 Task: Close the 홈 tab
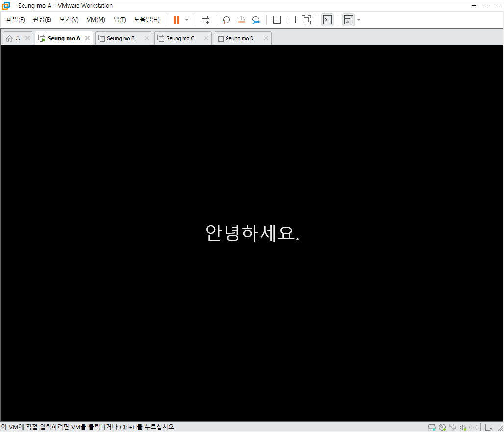27,38
